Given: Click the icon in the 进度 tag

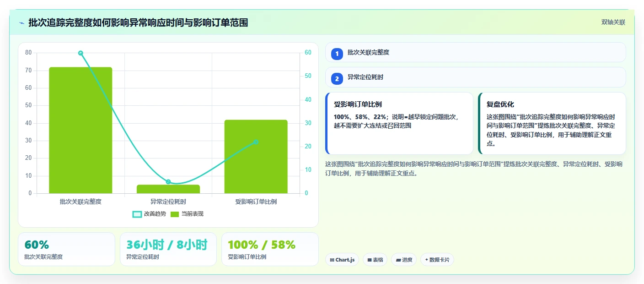Looking at the screenshot, I should pos(398,260).
